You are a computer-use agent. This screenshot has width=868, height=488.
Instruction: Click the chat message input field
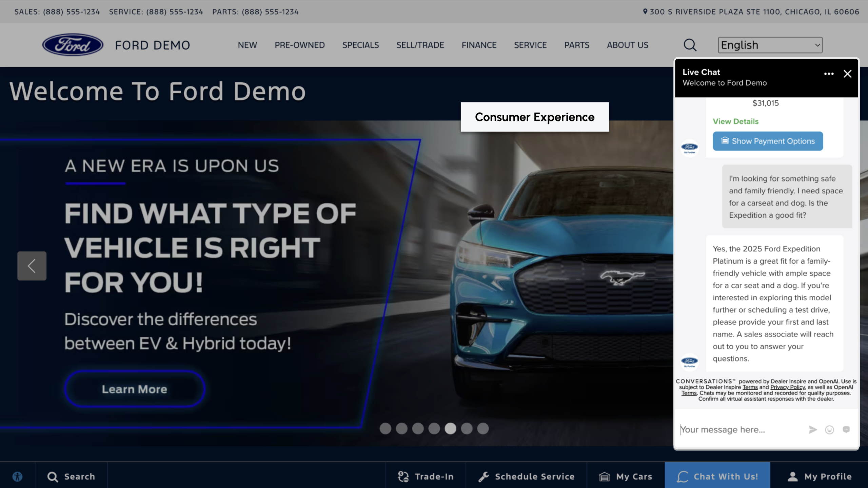(741, 430)
